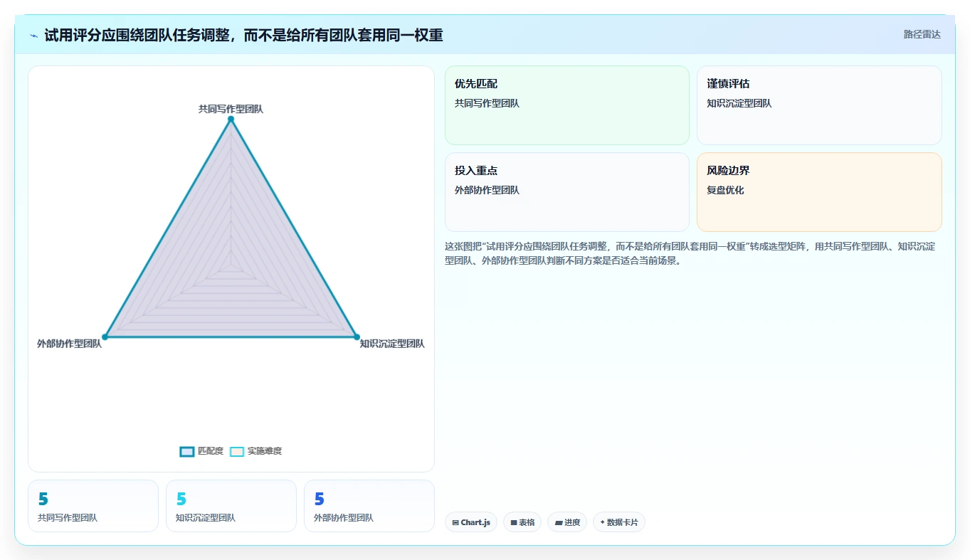
Task: Click the 路径雷达 label in the header
Action: pos(922,34)
